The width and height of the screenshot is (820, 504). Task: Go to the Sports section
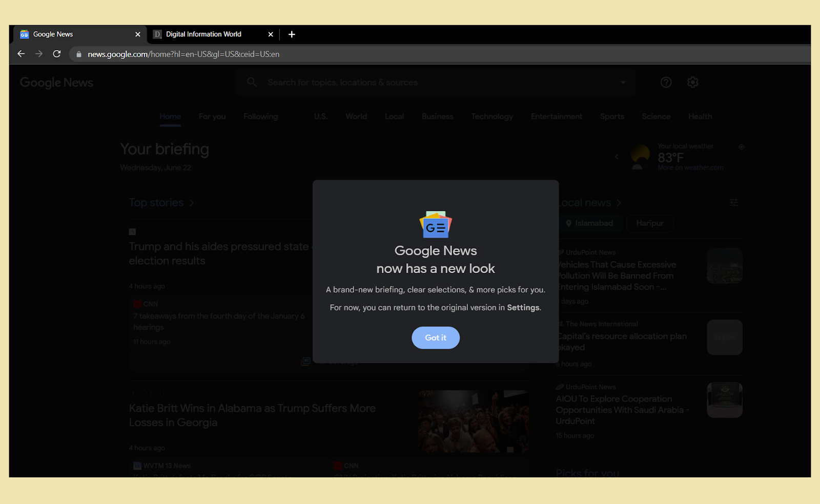tap(612, 117)
